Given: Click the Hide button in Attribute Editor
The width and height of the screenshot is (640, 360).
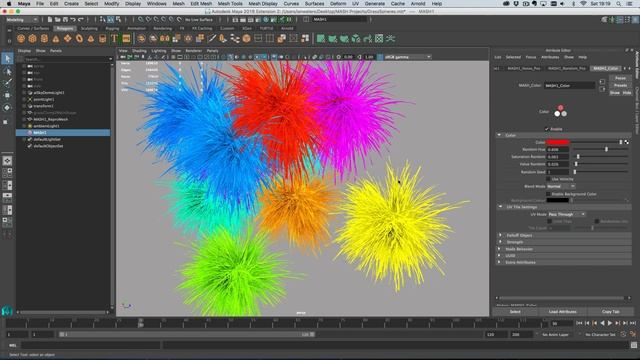Looking at the screenshot, I should coord(627,93).
